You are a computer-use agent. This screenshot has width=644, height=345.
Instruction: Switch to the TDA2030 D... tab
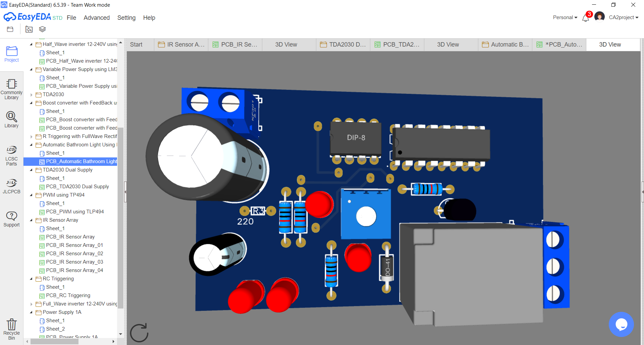pyautogui.click(x=343, y=45)
